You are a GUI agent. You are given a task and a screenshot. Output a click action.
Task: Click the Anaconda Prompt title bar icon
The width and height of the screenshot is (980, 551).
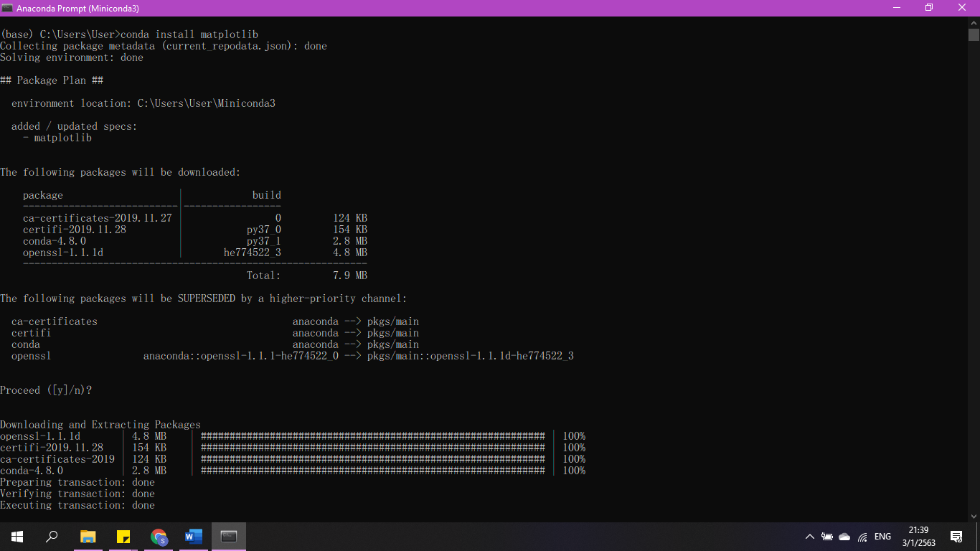(8, 8)
